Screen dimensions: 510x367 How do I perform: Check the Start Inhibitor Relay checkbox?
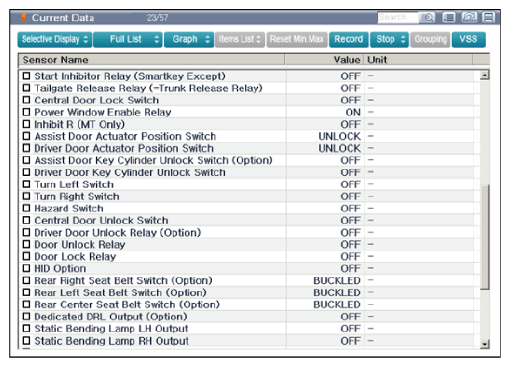tap(26, 76)
